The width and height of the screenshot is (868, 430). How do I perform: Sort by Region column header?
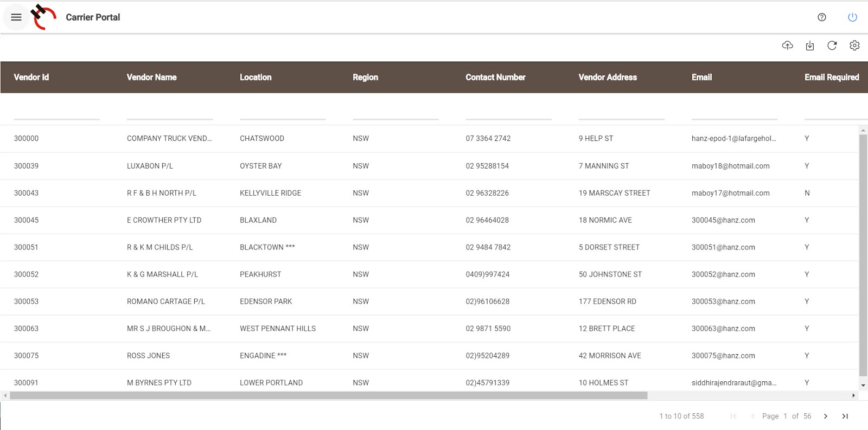click(x=366, y=78)
